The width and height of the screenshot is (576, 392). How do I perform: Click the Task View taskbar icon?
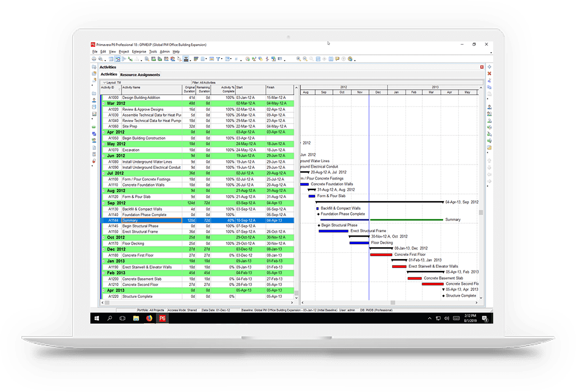123,318
